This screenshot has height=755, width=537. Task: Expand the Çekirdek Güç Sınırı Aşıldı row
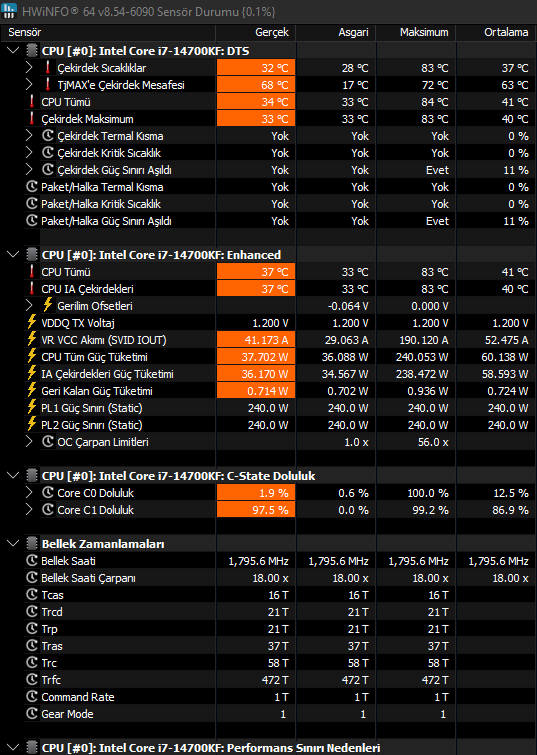click(x=29, y=170)
